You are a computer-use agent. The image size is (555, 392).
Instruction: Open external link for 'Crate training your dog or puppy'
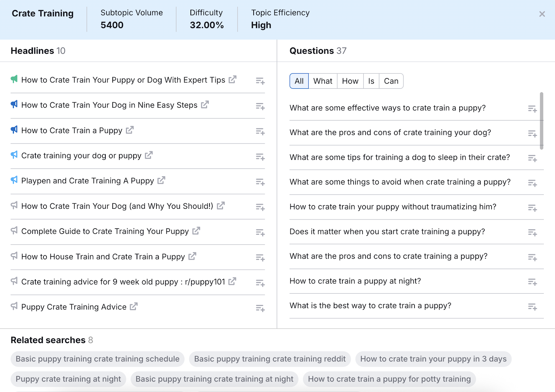[149, 155]
